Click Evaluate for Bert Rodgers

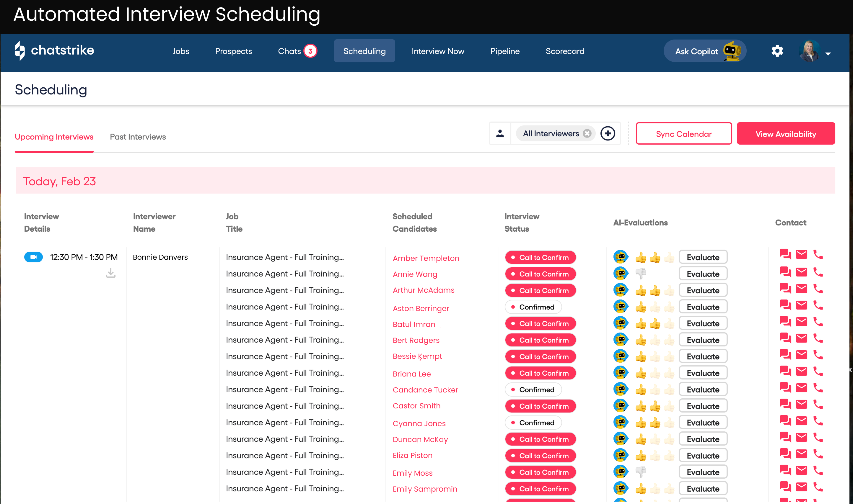703,340
